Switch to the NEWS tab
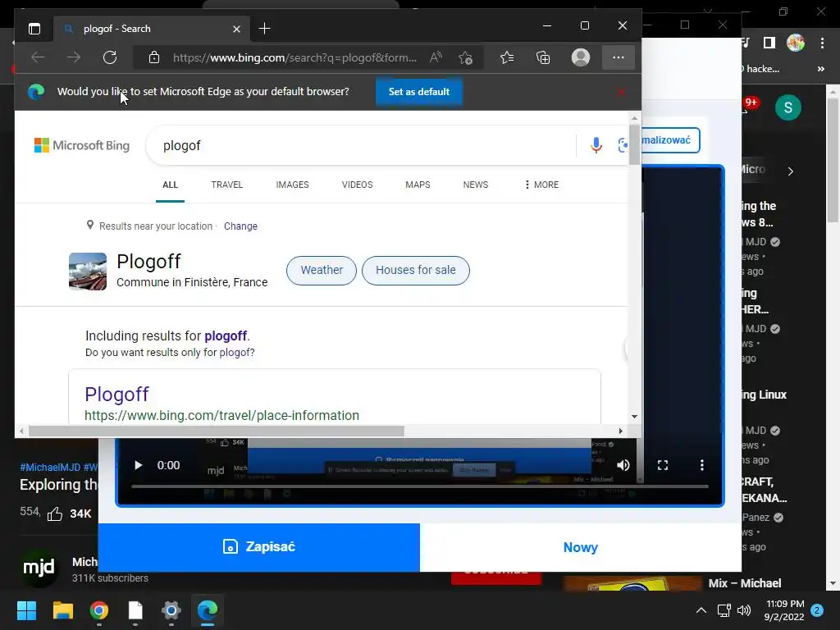840x630 pixels. 476,185
